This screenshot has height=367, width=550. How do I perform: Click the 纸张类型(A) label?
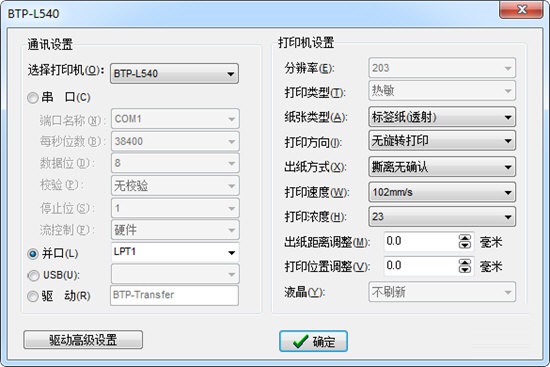pos(316,117)
